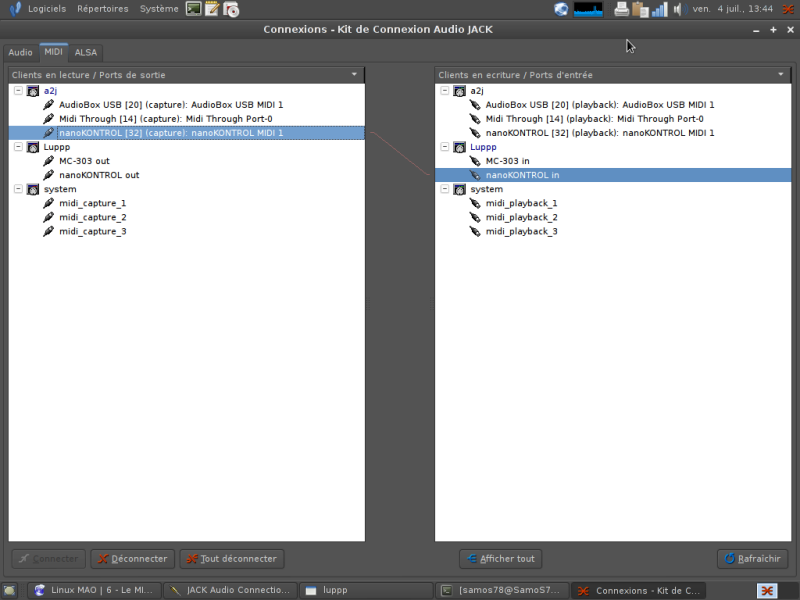
Task: Switch to 'JACK Audio Connectio...' taskbar window
Action: tap(231, 590)
